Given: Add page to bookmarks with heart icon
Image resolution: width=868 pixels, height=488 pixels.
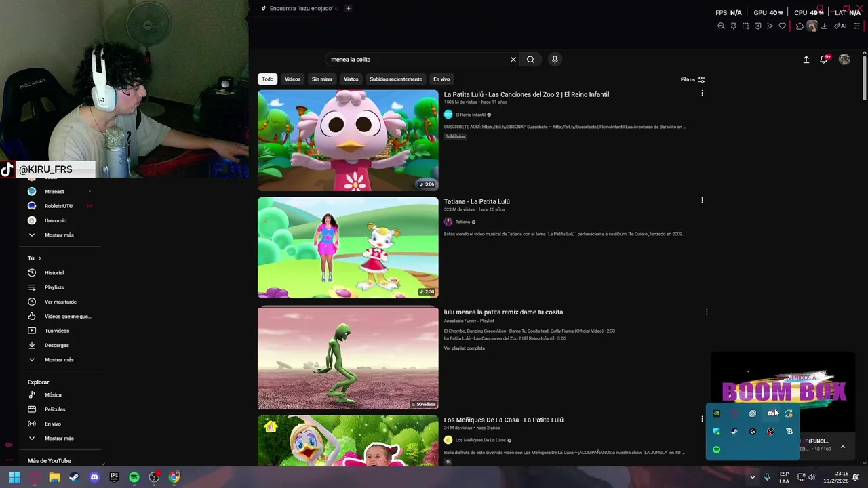Looking at the screenshot, I should pyautogui.click(x=782, y=26).
